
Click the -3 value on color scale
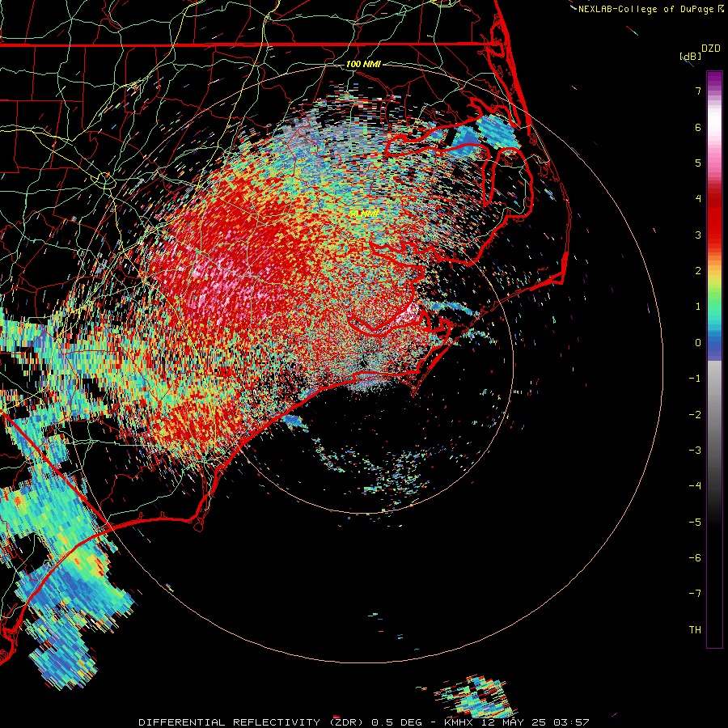pos(695,451)
